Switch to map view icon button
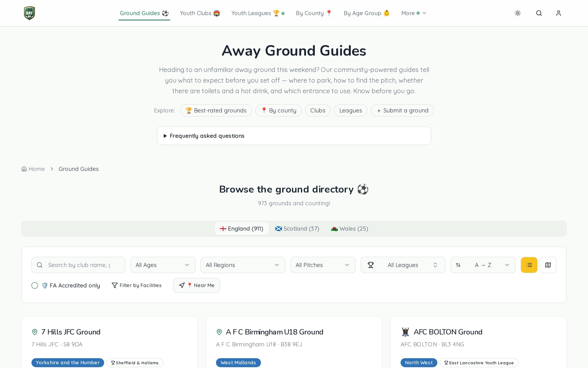588x368 pixels. pos(548,265)
